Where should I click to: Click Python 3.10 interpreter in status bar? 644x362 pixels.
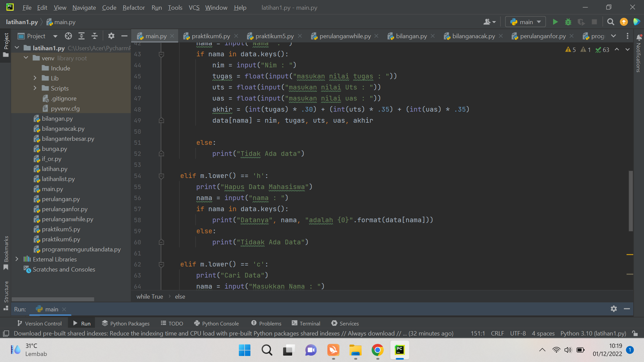[593, 333]
